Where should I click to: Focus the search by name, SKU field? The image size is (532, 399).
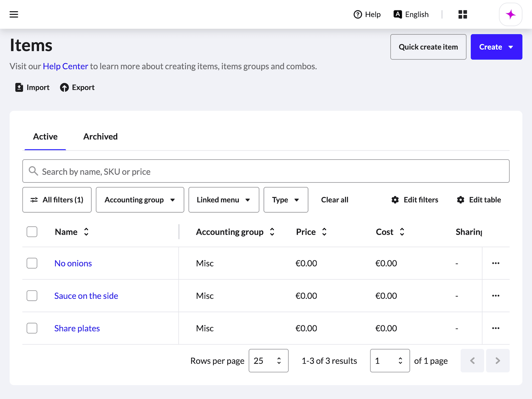click(266, 171)
